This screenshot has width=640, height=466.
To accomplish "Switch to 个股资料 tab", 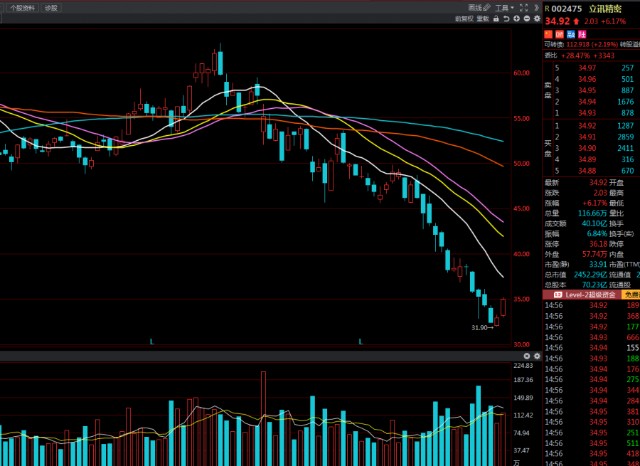I will tap(21, 7).
